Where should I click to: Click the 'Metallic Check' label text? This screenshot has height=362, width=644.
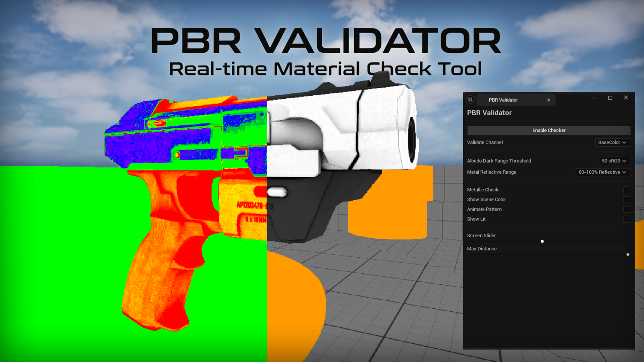click(x=483, y=190)
